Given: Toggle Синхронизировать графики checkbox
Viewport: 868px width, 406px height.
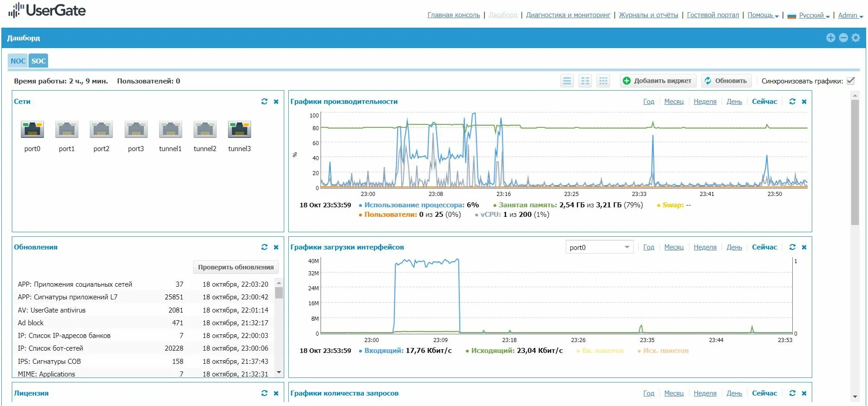Looking at the screenshot, I should (851, 81).
